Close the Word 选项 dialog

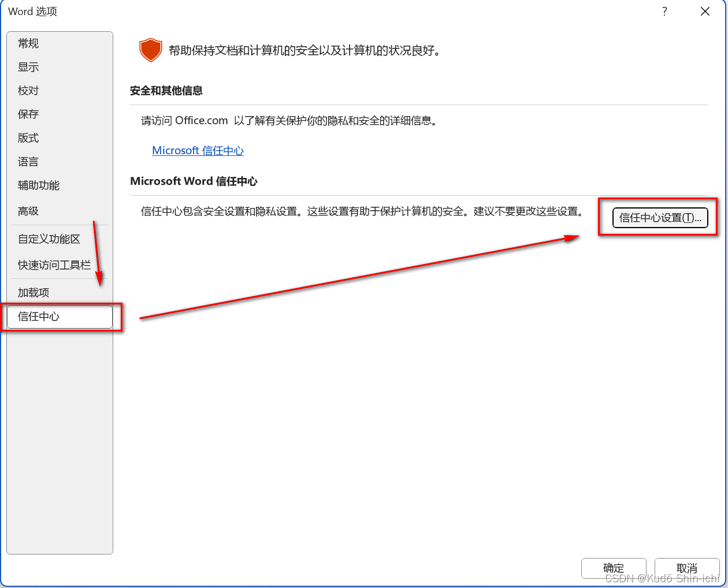tap(705, 12)
